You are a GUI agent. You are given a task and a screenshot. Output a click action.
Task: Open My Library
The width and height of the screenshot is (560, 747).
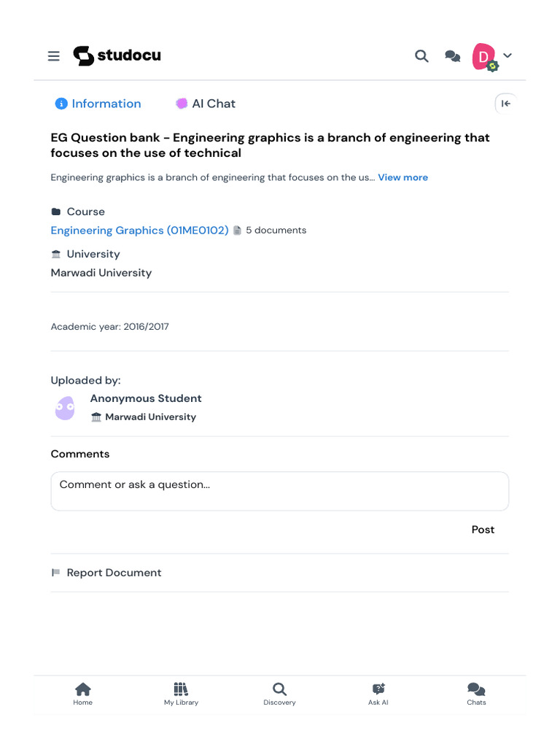tap(181, 694)
